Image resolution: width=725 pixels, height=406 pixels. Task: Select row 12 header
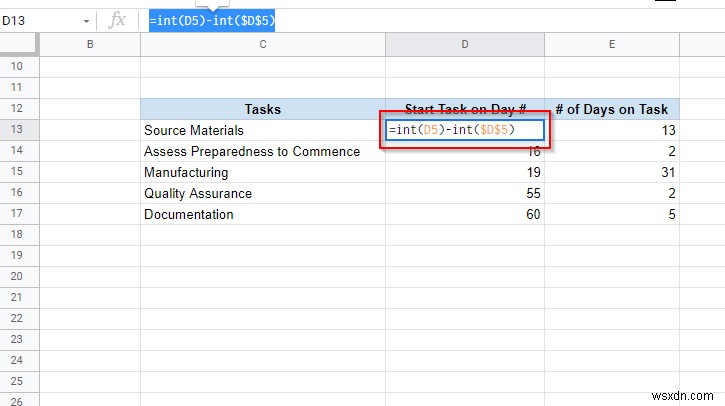pos(20,109)
